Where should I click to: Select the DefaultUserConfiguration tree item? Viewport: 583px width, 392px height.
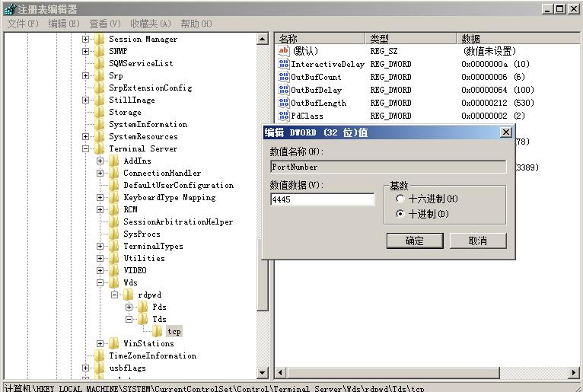(x=178, y=185)
